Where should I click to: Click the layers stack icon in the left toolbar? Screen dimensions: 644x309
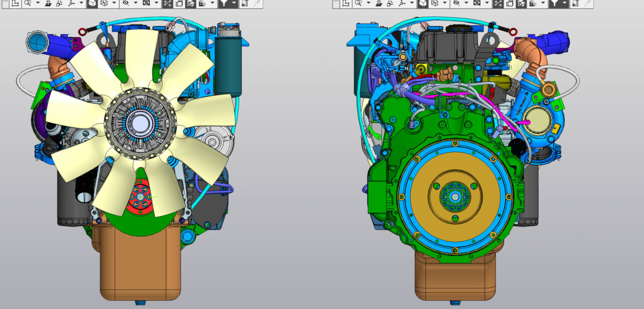[x=202, y=3]
